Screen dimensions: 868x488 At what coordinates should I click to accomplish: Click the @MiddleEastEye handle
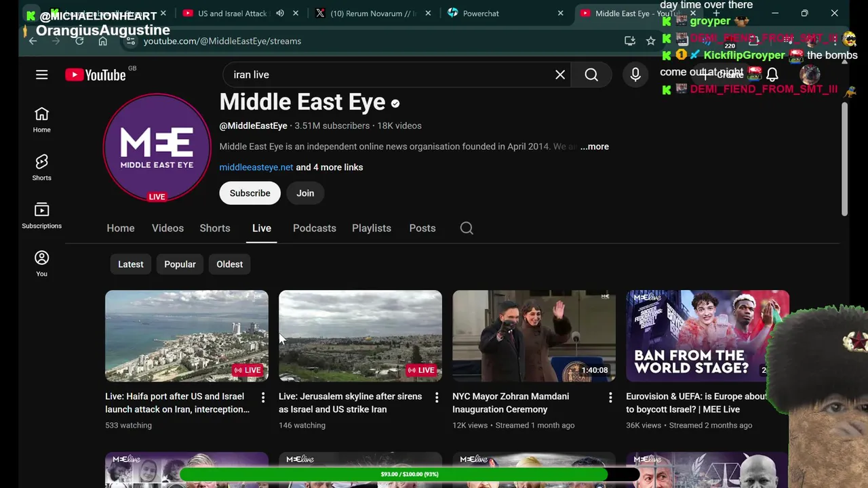(x=253, y=125)
